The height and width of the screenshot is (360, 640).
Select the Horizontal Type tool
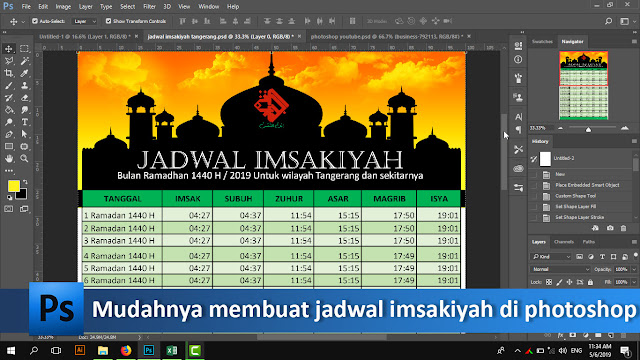click(24, 122)
